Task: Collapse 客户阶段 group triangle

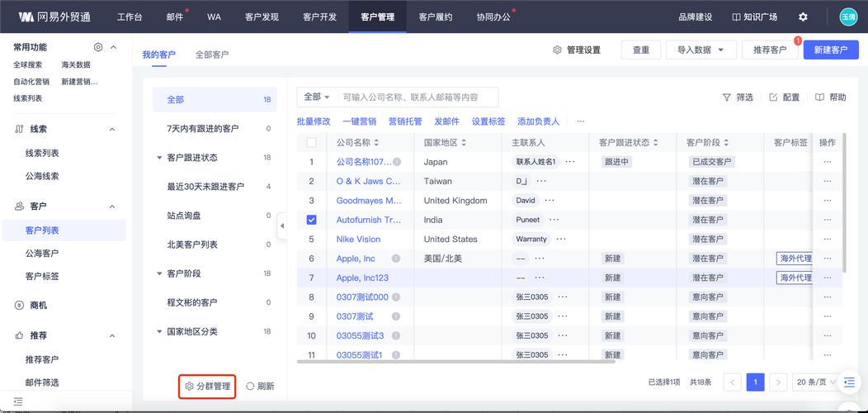Action: pos(159,274)
